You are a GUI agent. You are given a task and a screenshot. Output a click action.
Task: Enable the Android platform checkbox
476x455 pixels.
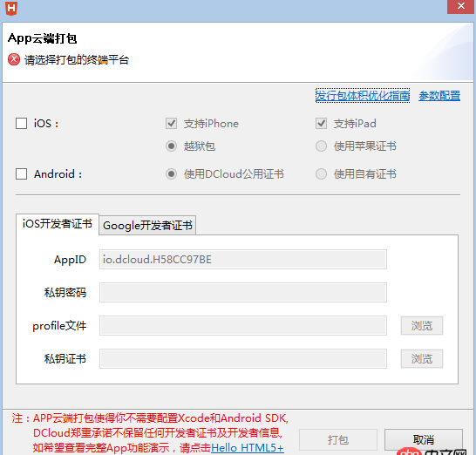pos(21,174)
